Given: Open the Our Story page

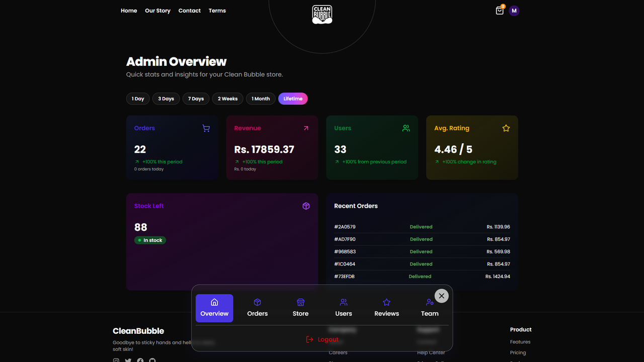Looking at the screenshot, I should (x=157, y=11).
